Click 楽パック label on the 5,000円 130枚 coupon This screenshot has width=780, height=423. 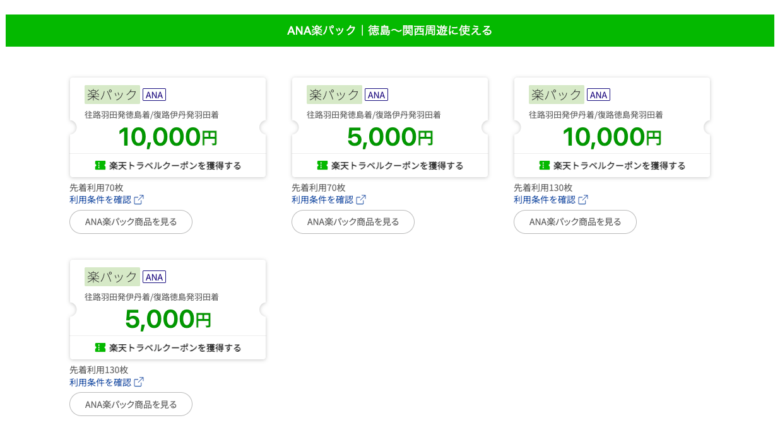[x=112, y=277]
